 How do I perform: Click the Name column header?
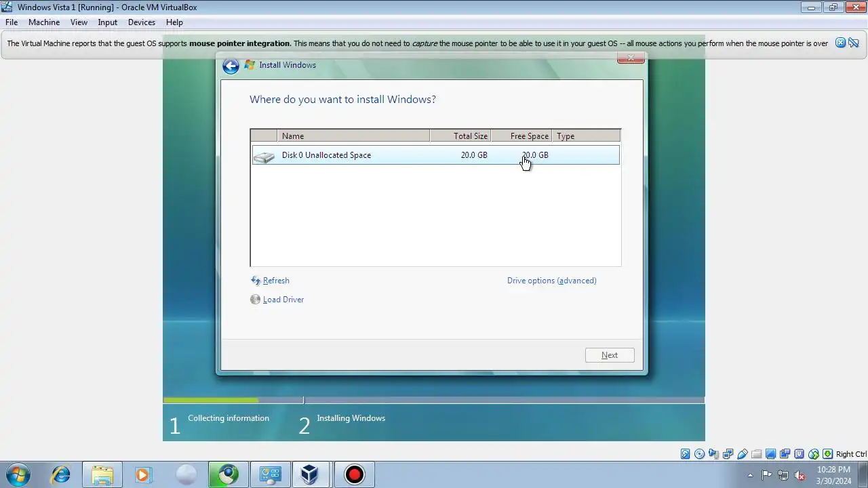click(x=353, y=136)
